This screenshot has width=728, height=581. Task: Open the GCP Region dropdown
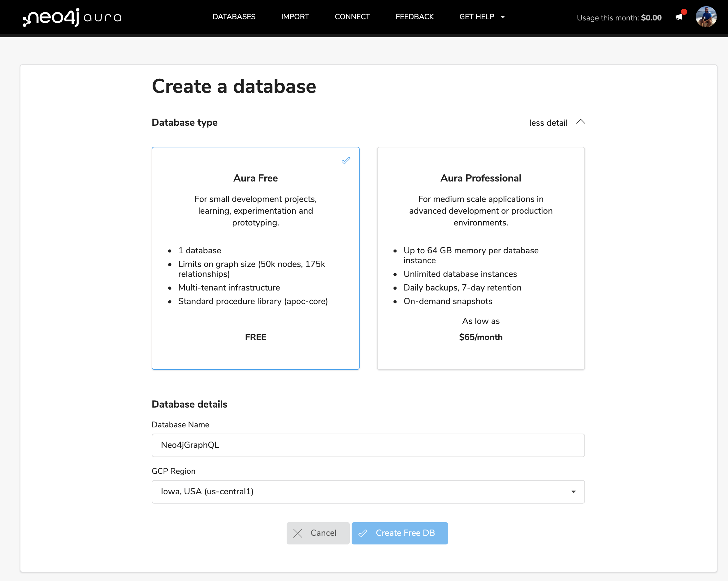click(368, 491)
